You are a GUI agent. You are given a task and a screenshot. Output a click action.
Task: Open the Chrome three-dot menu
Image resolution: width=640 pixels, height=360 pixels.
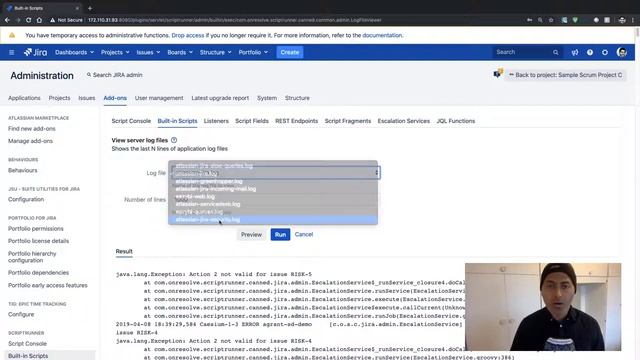tap(633, 20)
